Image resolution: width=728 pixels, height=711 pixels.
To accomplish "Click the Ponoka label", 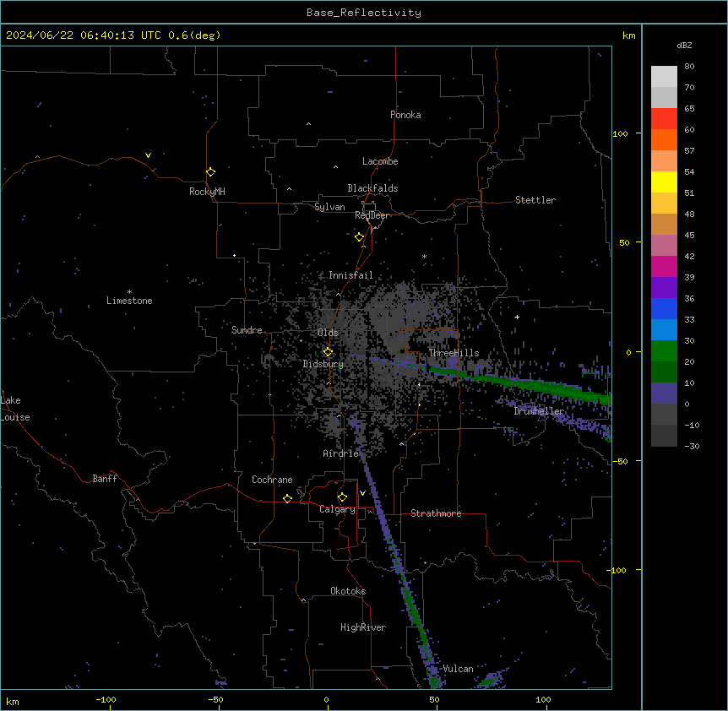I will (x=405, y=115).
